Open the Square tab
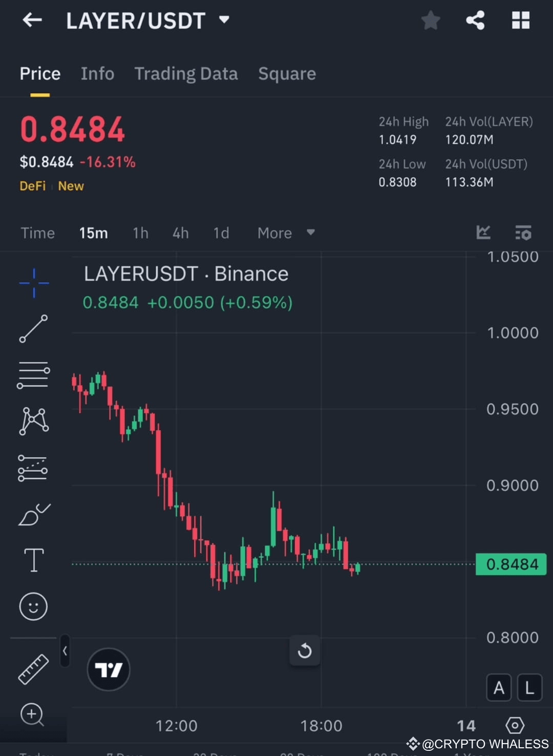Screen dimensions: 553x756 point(287,74)
